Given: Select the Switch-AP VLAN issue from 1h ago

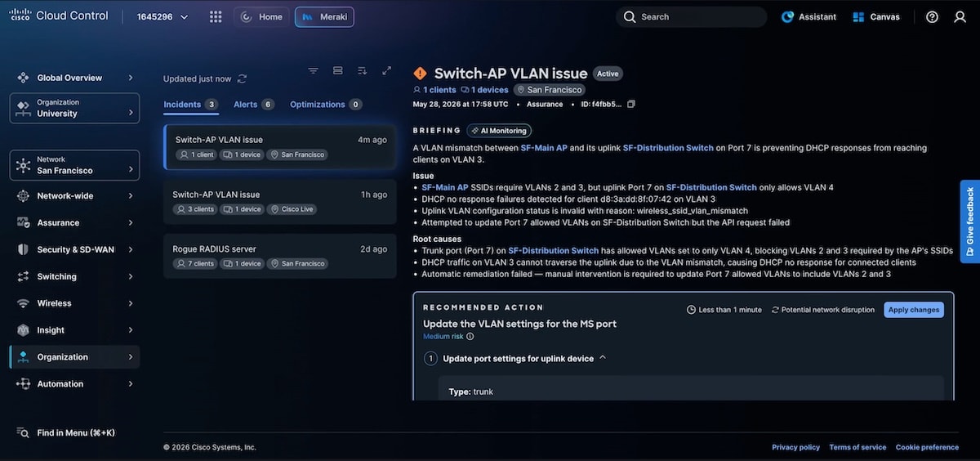Looking at the screenshot, I should [x=280, y=202].
